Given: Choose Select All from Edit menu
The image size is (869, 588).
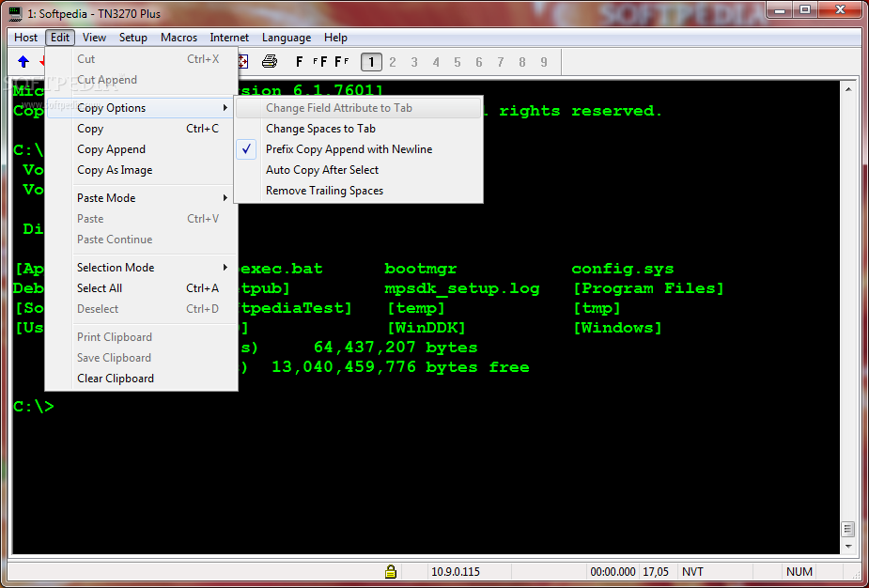Looking at the screenshot, I should (141, 288).
